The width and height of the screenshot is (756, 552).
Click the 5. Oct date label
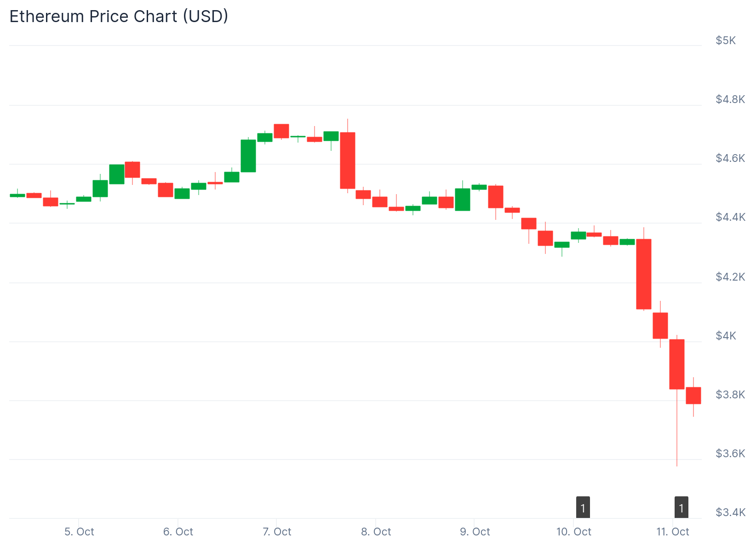[79, 532]
